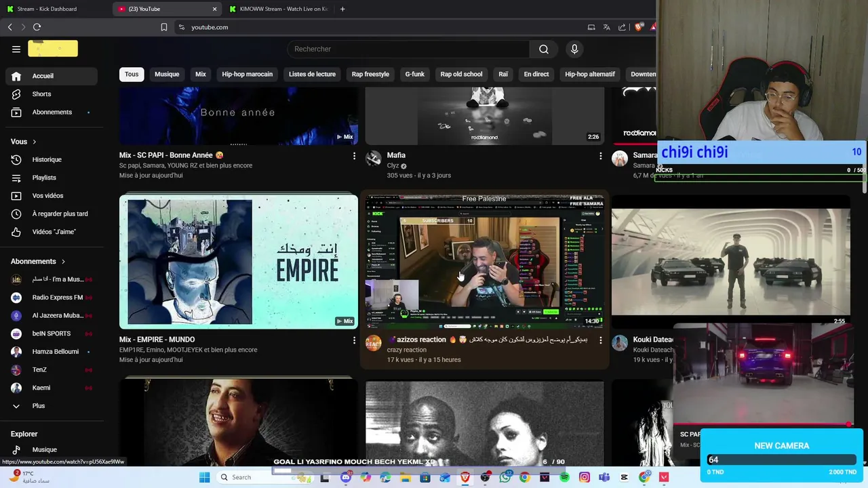
Task: Open Clyz channel avatar
Action: (373, 159)
